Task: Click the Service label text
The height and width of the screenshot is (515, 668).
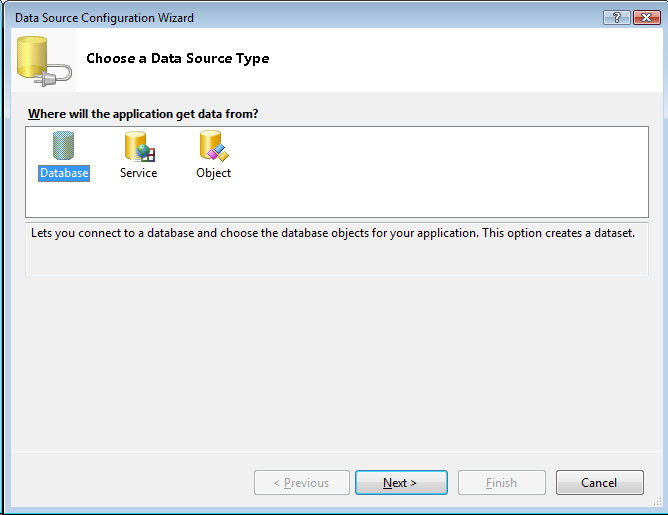Action: [x=138, y=173]
